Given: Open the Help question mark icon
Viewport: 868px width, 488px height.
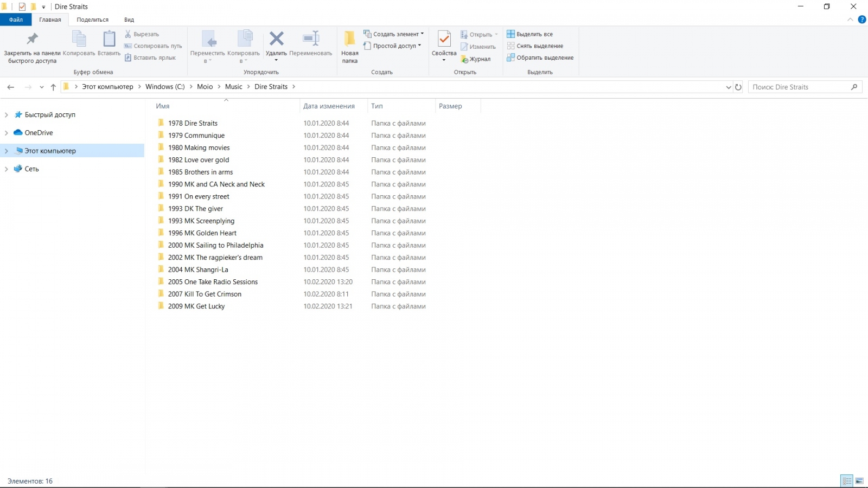Looking at the screenshot, I should tap(861, 20).
